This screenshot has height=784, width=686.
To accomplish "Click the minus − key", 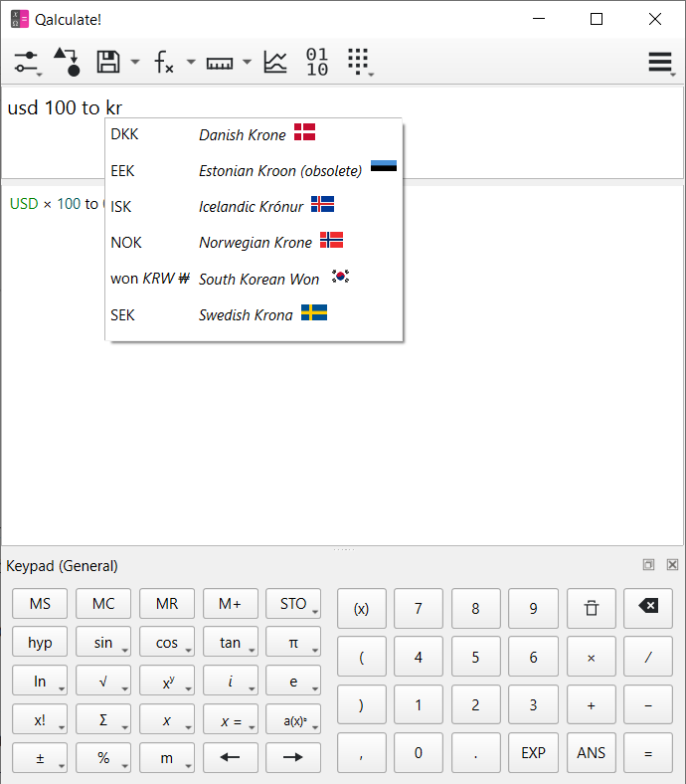I will [x=648, y=705].
